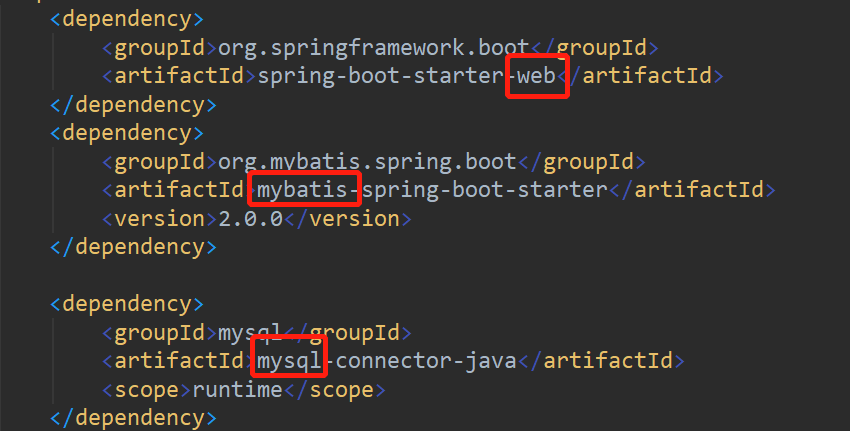Click closing dependency tag below version 2.0.0
The width and height of the screenshot is (850, 431).
pyautogui.click(x=133, y=247)
